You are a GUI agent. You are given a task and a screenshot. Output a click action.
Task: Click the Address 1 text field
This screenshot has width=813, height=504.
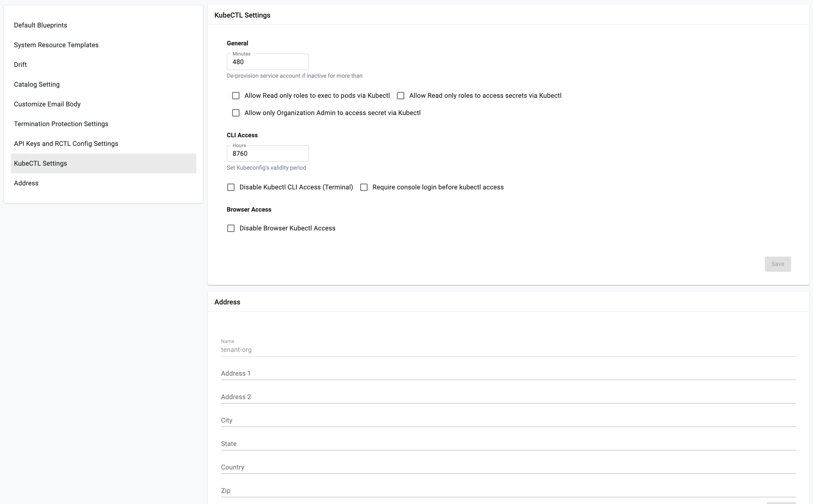[x=508, y=373]
